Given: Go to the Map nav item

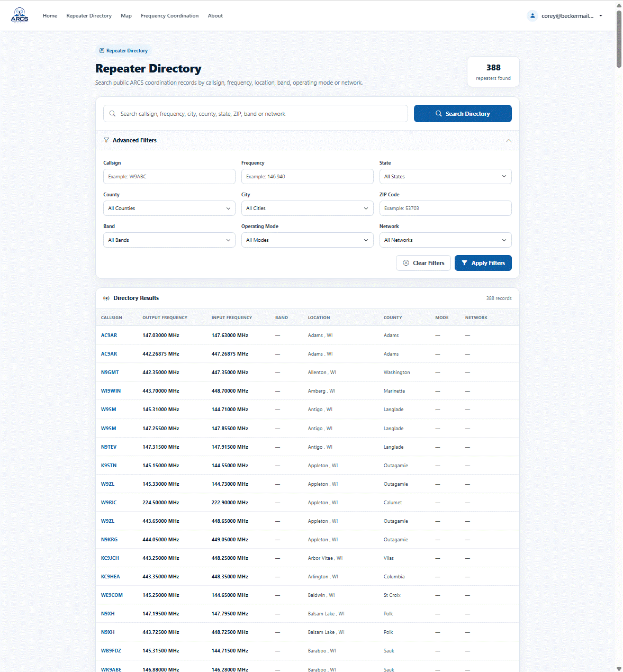Looking at the screenshot, I should [x=126, y=16].
